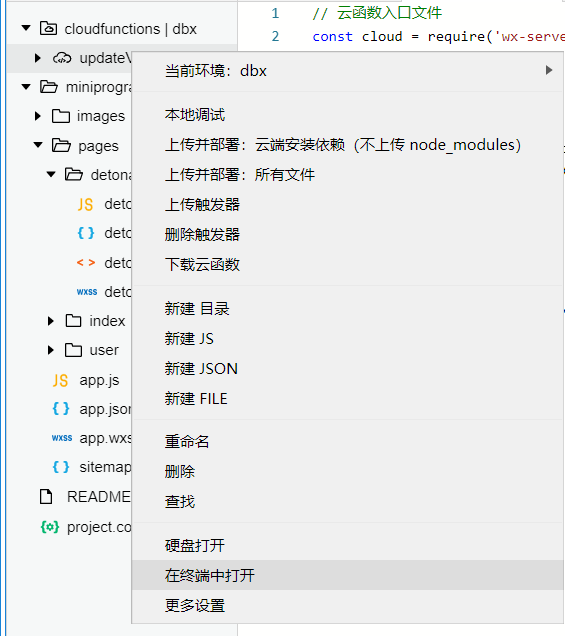Click the app.wxss WXSS file icon
This screenshot has width=565, height=636.
pos(62,438)
